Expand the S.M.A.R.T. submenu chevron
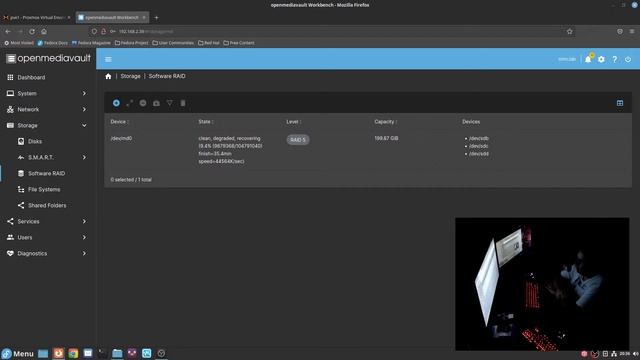Viewport: 640px width, 360px height. [x=84, y=158]
